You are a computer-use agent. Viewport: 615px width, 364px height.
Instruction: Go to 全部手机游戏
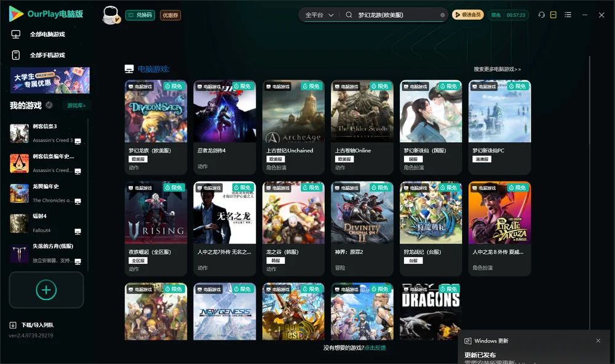[38, 55]
